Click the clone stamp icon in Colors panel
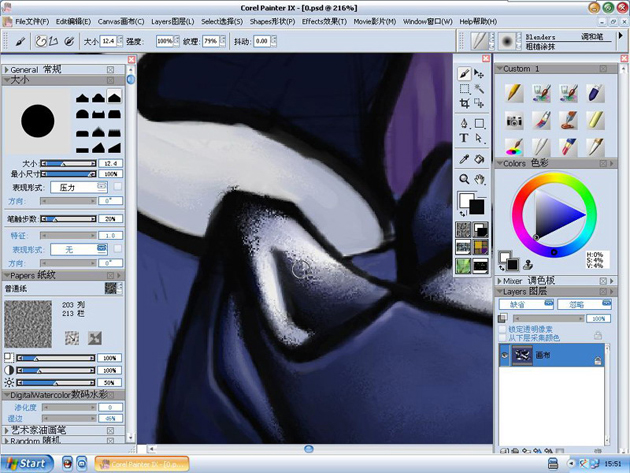Viewport: 630px width, 473px height. click(528, 264)
